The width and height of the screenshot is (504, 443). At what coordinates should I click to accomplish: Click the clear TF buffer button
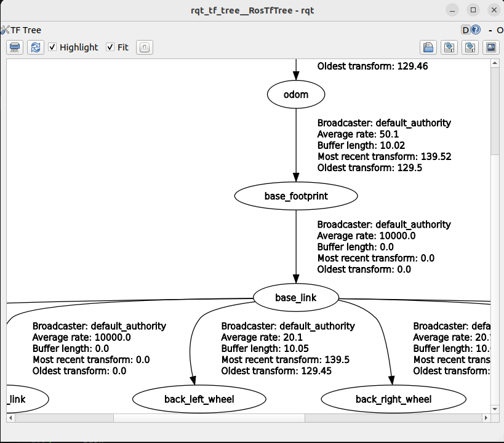pyautogui.click(x=15, y=47)
